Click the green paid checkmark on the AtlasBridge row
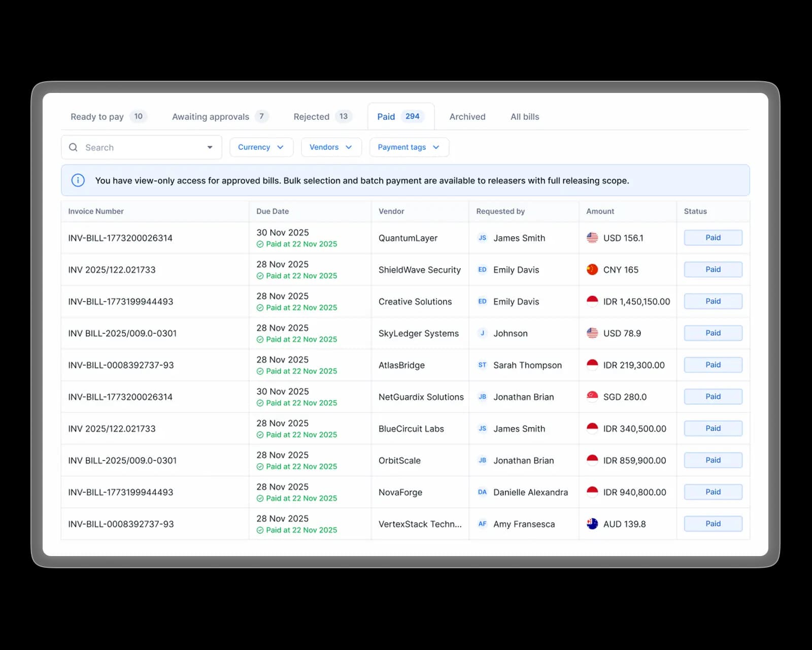Screen dimensions: 812x650 259,371
